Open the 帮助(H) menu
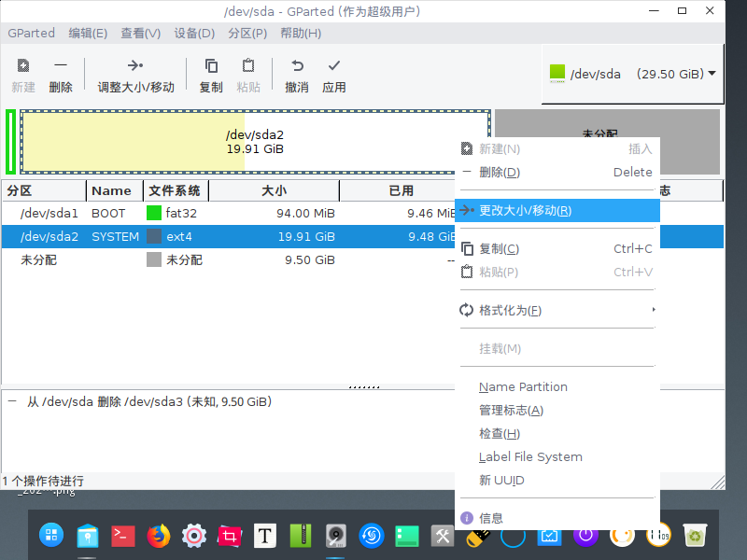Screen dimensions: 747x560 point(301,34)
